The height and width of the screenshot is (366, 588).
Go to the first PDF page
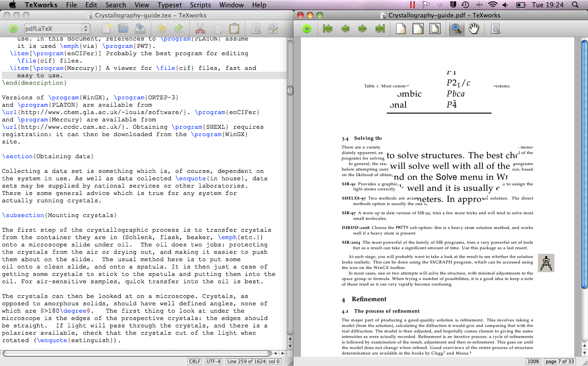328,29
